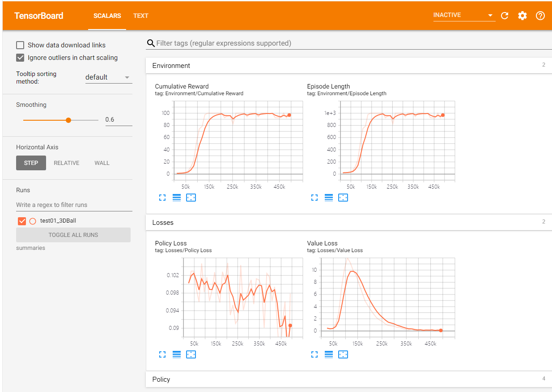552x392 pixels.
Task: Expand the Policy section
Action: pos(349,379)
